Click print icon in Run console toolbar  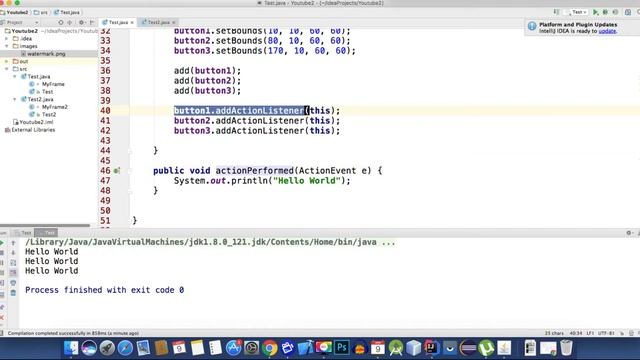coord(13,282)
